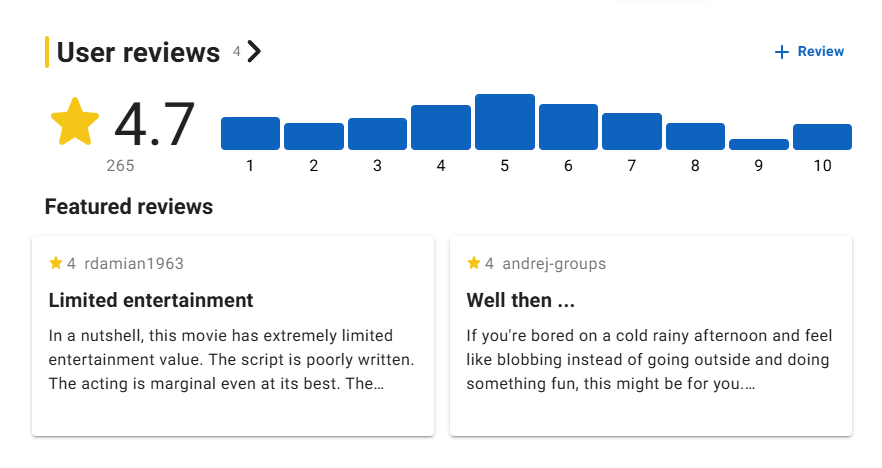
Task: Select the rating 4 histogram bar
Action: tap(441, 127)
